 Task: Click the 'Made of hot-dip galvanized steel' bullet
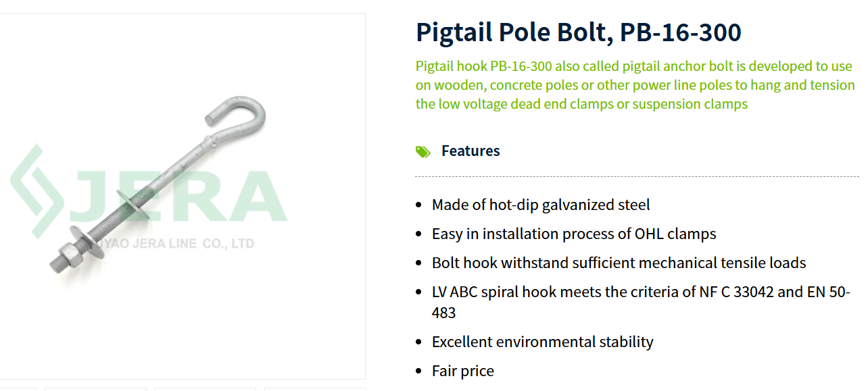[x=541, y=205]
